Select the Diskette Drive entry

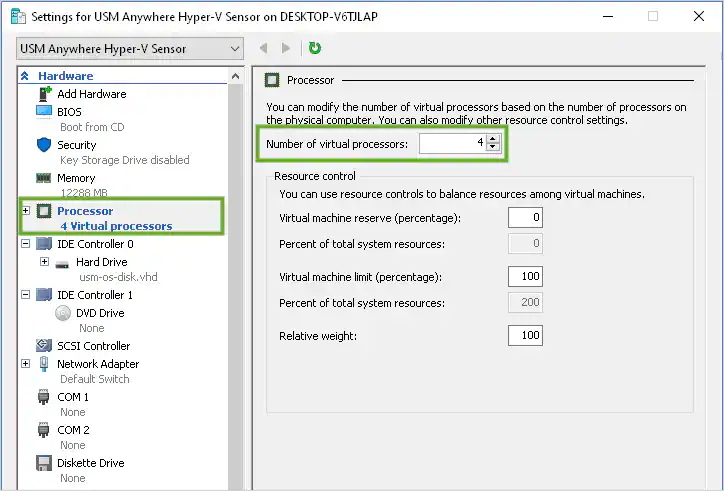[x=91, y=463]
